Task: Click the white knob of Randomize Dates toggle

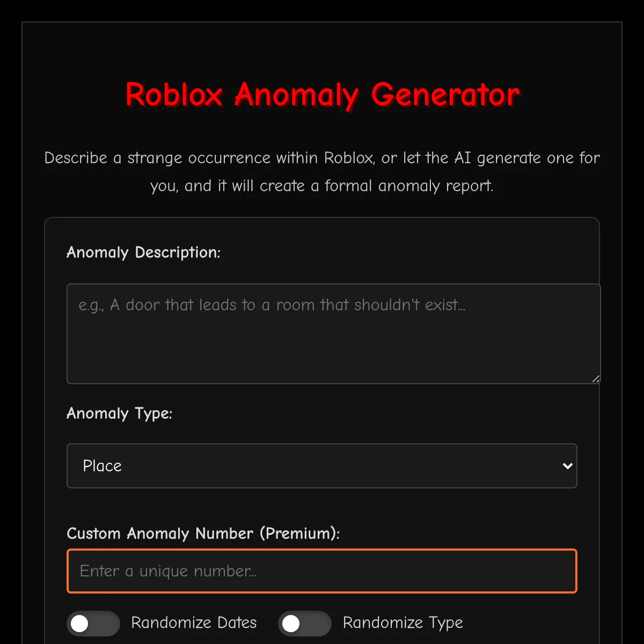Action: (79, 624)
